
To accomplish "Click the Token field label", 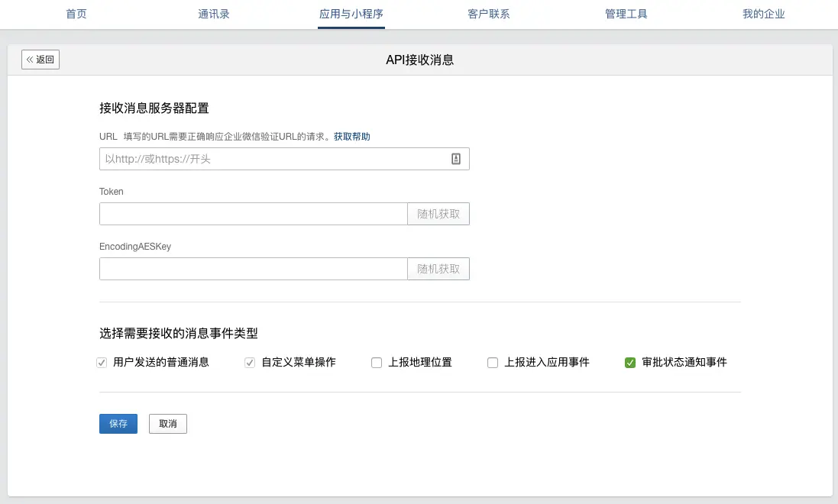I will (x=112, y=192).
